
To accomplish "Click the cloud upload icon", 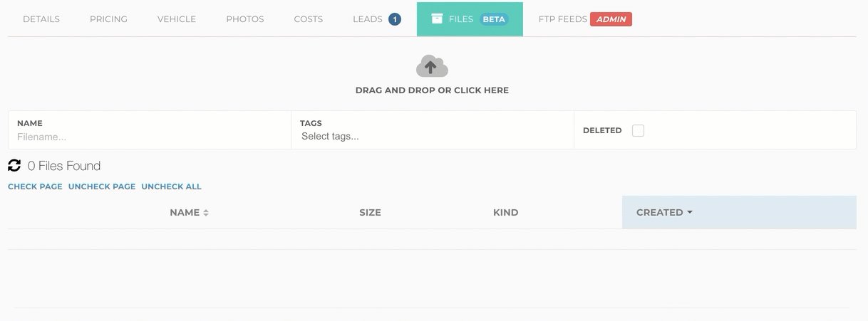I will point(432,66).
